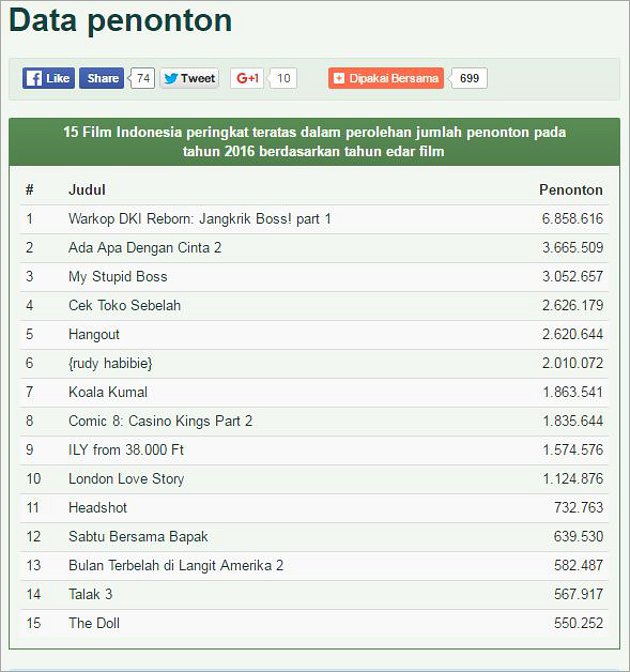
Task: Click The Doll film title
Action: pyautogui.click(x=94, y=623)
